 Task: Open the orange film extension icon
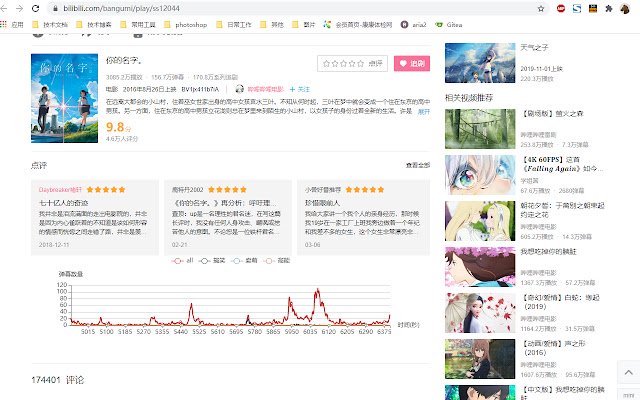point(593,8)
